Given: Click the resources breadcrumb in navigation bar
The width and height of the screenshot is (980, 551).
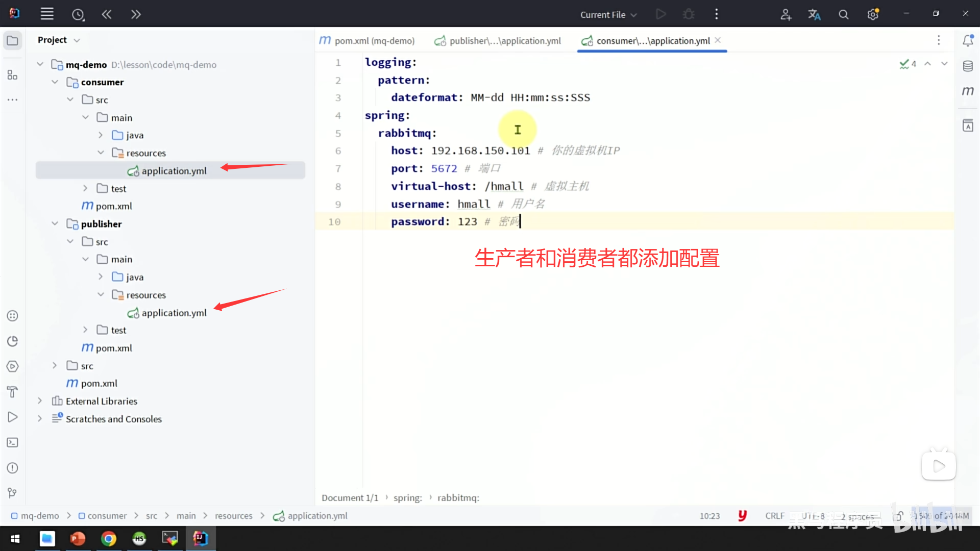Looking at the screenshot, I should pos(233,516).
